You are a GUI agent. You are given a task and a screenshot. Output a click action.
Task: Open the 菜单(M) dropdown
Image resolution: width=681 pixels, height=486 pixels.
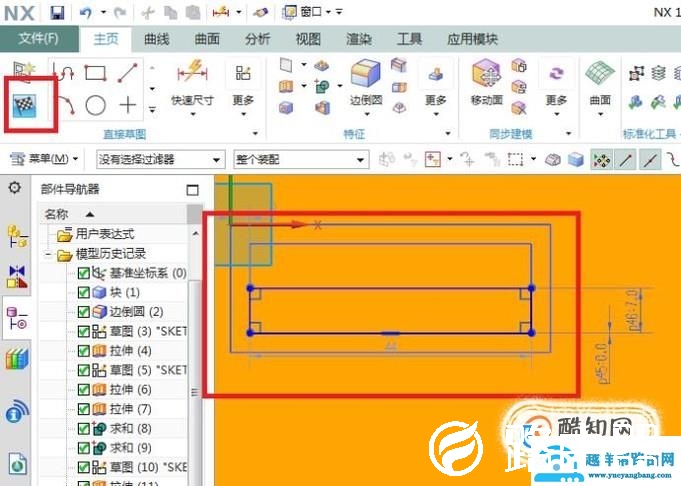click(x=44, y=159)
